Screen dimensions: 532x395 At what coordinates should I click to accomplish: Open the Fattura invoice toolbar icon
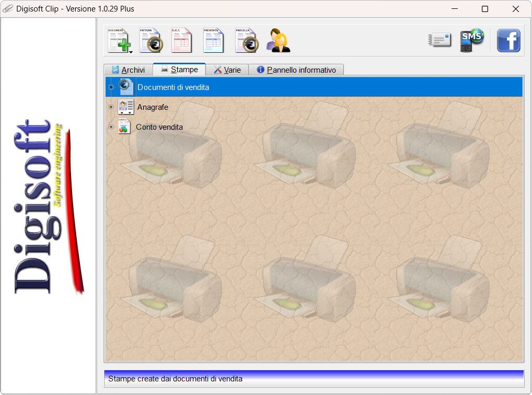click(151, 40)
